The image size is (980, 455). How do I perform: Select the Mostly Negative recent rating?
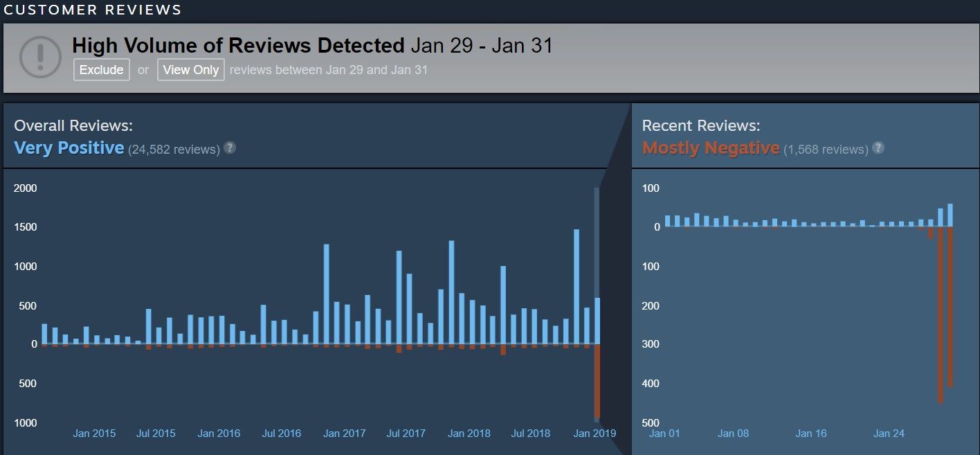[x=711, y=148]
